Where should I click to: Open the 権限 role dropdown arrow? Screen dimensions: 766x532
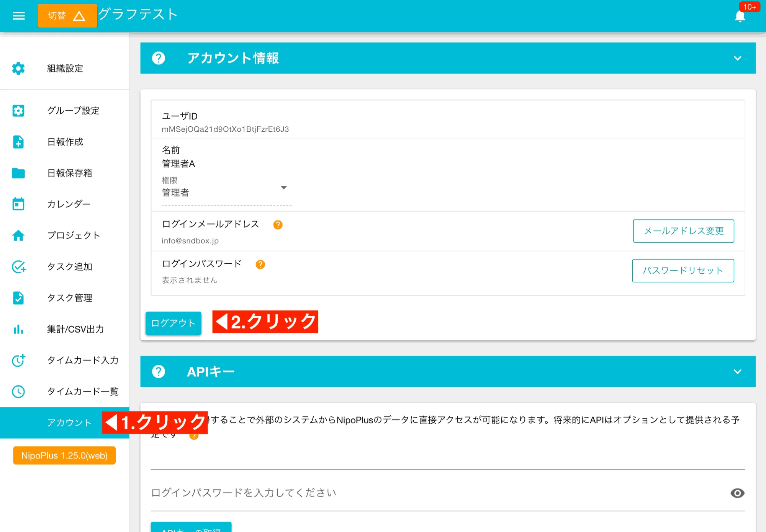tap(284, 188)
